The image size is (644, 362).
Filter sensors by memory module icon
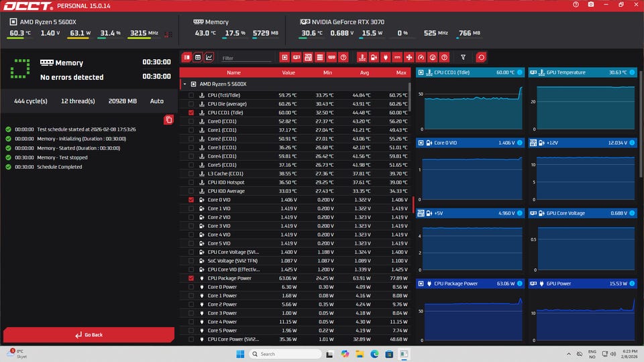(x=331, y=58)
